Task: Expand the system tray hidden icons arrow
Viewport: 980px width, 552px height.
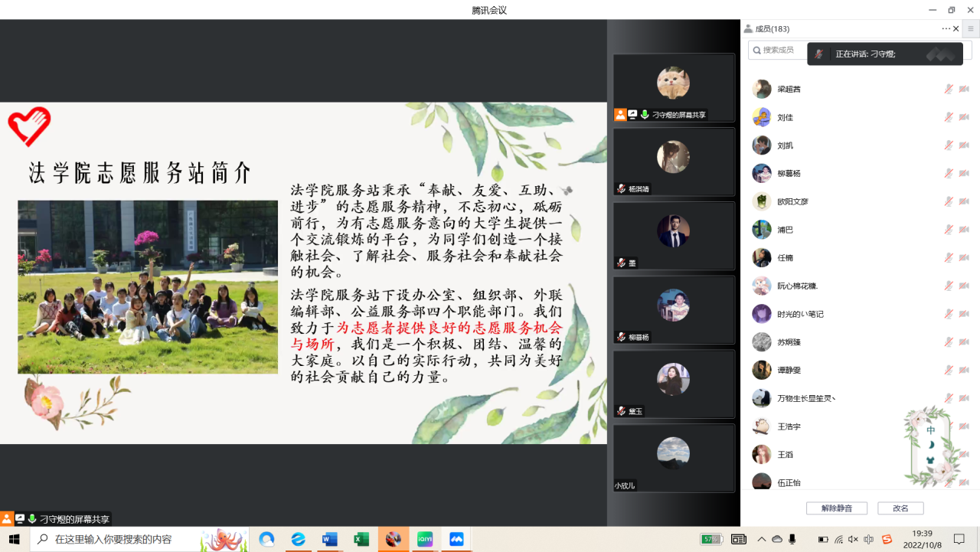Action: coord(761,539)
